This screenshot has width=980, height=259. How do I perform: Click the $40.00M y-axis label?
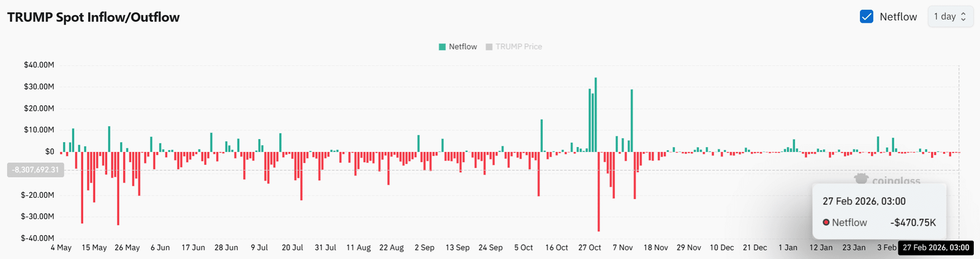coord(39,65)
